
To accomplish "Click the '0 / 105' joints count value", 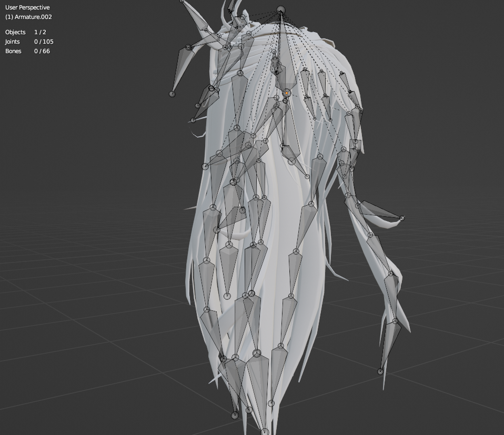I will (x=44, y=42).
